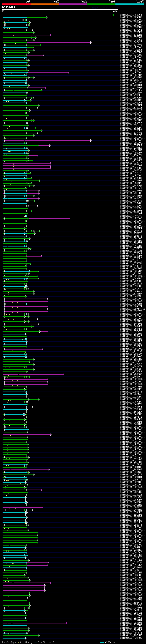
Task: Select hit label UniRef100_A1TG37
Action: [x=131, y=351]
